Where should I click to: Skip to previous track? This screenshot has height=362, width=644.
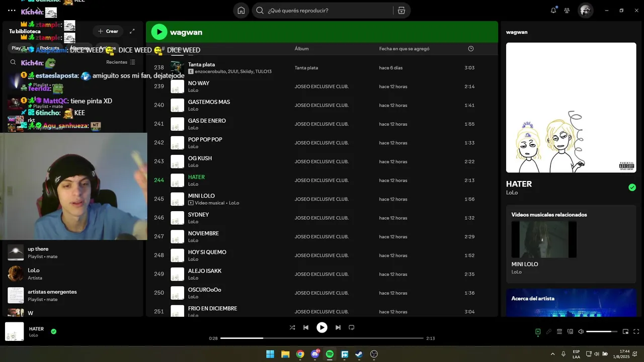(x=306, y=327)
